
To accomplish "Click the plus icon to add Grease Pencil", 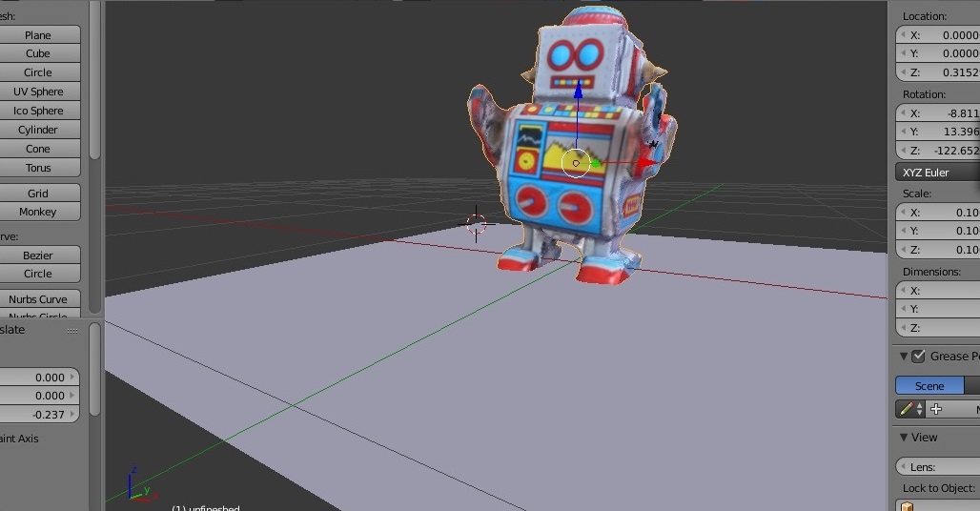I will 936,409.
